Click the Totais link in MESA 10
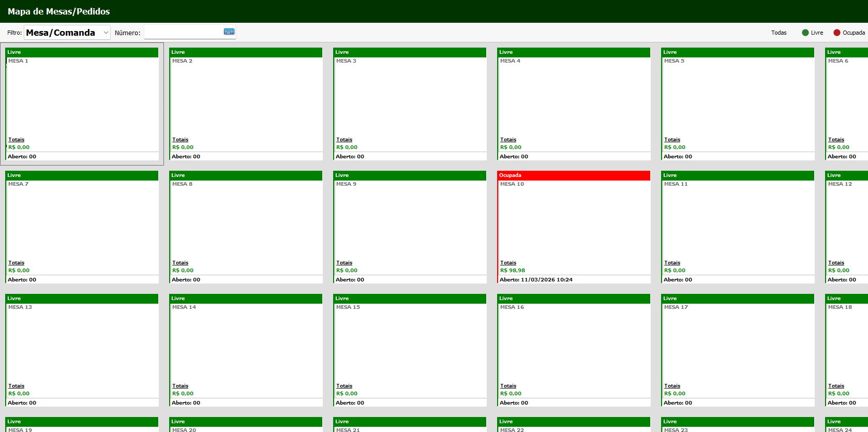This screenshot has height=432, width=868. point(508,263)
